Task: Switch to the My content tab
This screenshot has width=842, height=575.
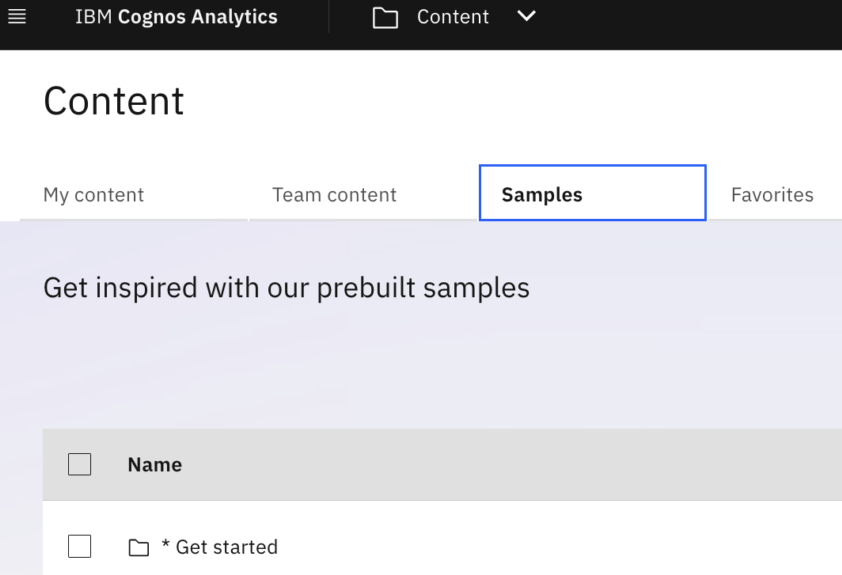Action: point(94,195)
